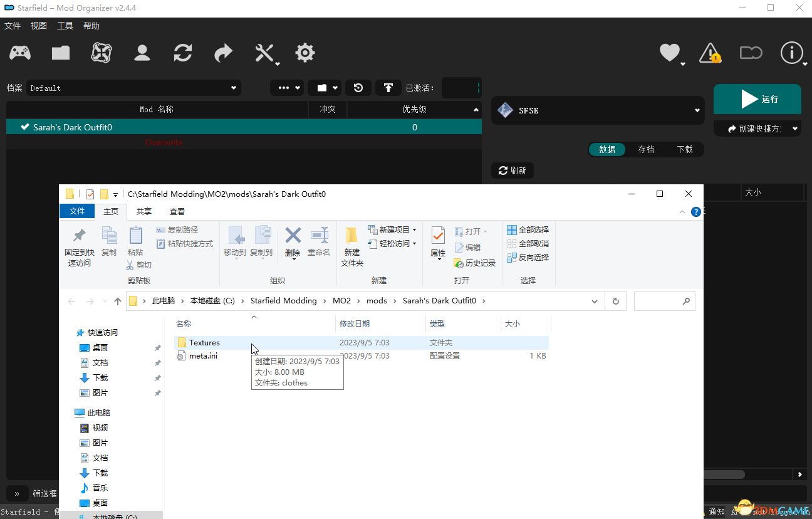Expand the bottom-left » panel toggle
This screenshot has width=812, height=519.
tap(17, 493)
